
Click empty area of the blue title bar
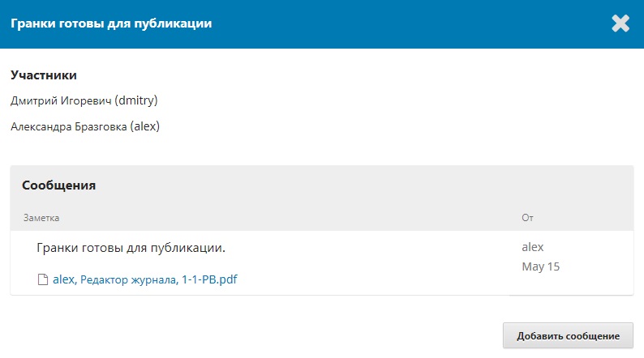coord(410,23)
